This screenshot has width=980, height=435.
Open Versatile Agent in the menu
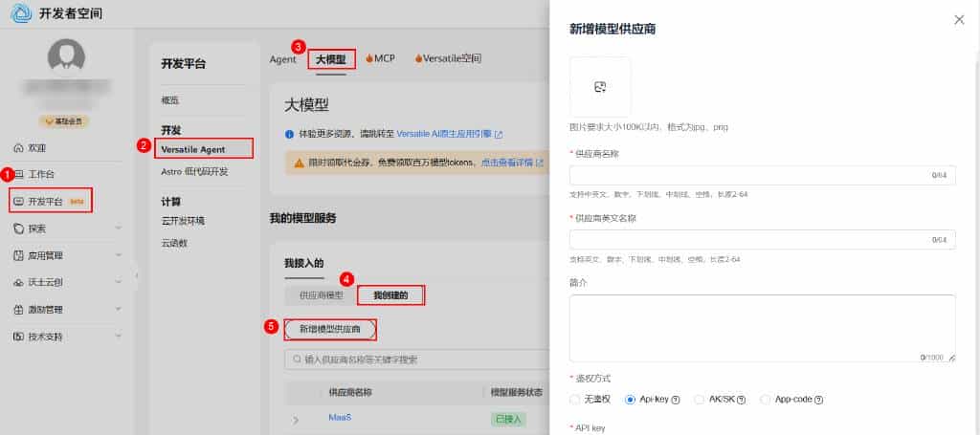coord(193,149)
